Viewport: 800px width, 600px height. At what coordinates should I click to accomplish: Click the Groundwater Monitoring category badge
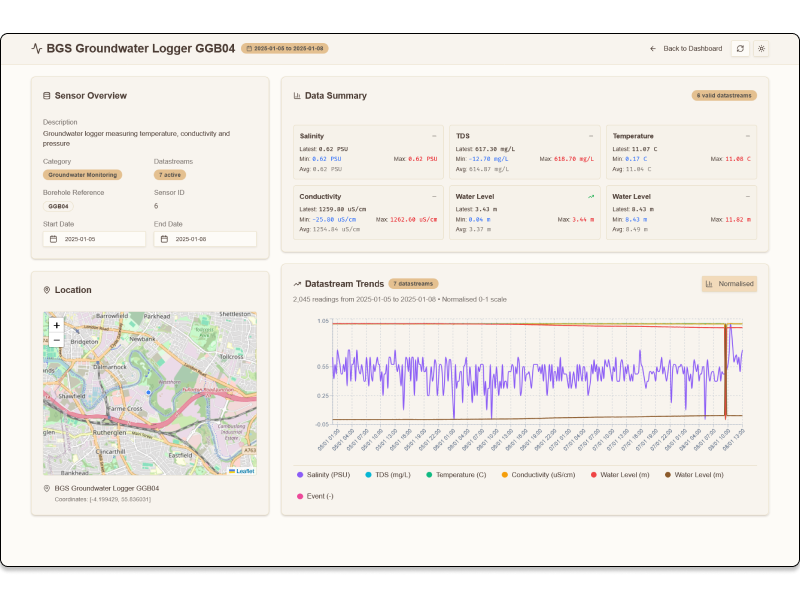[82, 174]
